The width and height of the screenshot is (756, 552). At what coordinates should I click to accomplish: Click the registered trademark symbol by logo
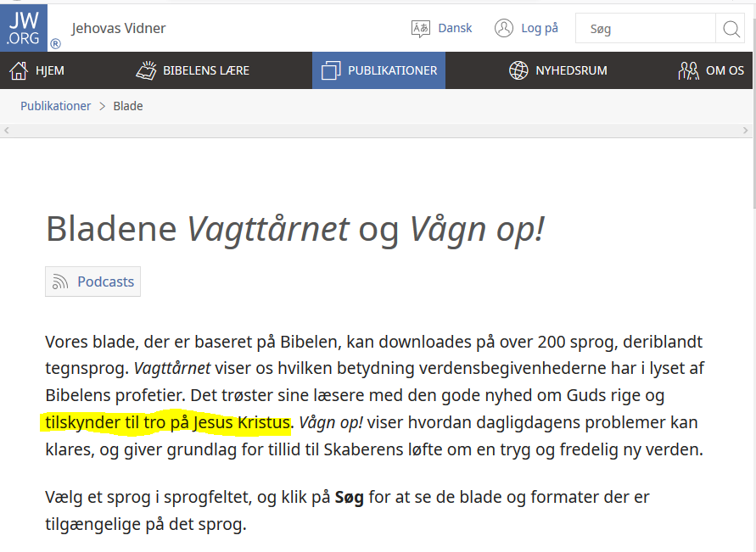click(x=55, y=44)
